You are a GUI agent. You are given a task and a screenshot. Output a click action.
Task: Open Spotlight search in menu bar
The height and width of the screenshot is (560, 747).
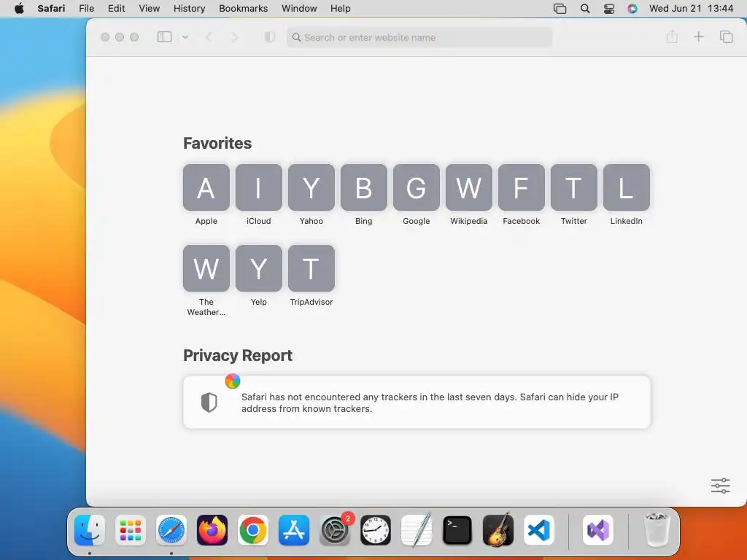585,9
